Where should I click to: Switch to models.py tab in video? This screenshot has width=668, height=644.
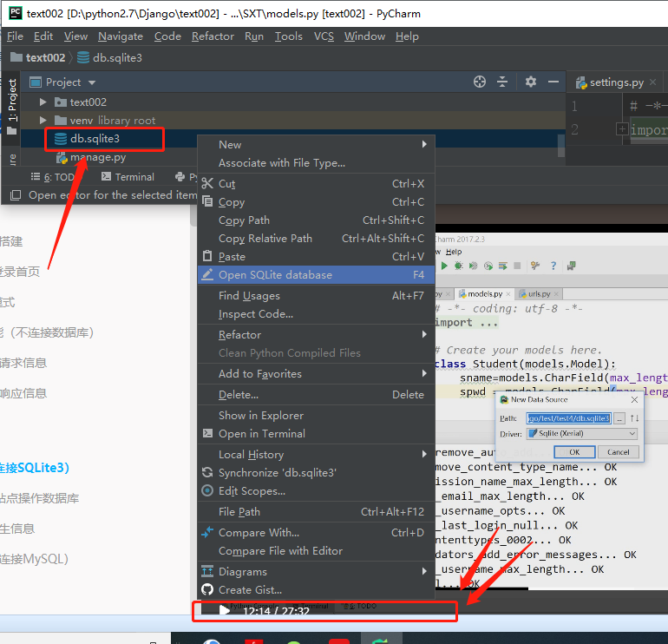(484, 294)
